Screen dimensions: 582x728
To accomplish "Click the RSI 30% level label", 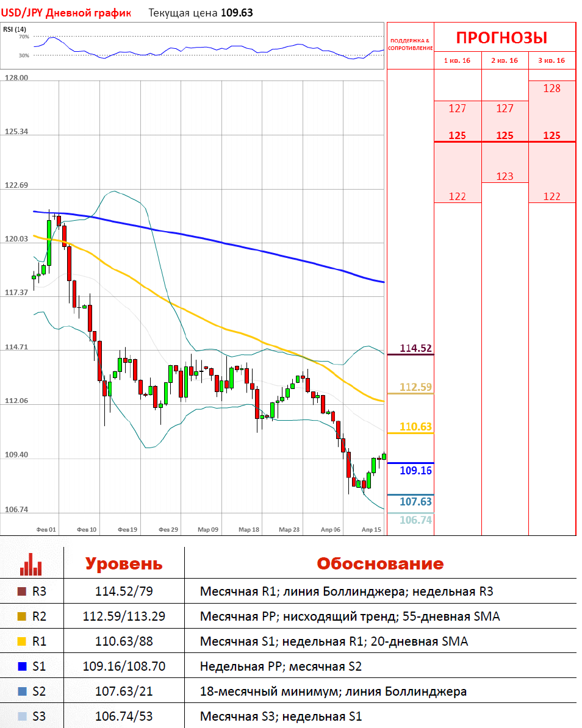I will pyautogui.click(x=24, y=55).
